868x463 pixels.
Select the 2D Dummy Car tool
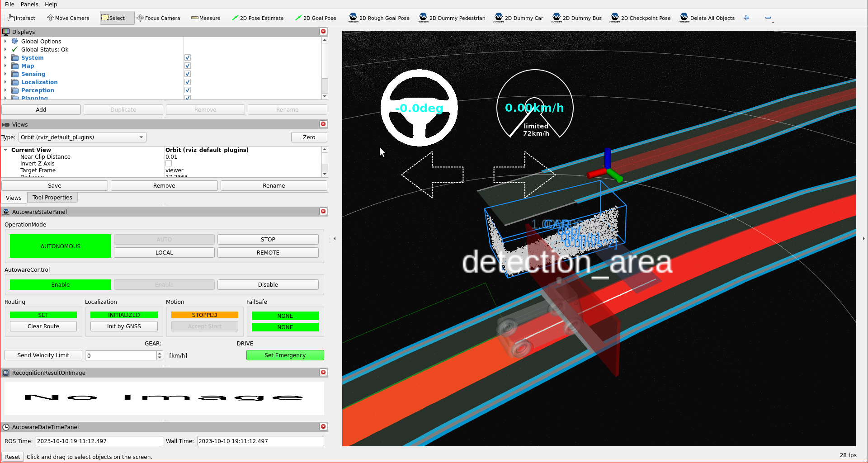519,18
